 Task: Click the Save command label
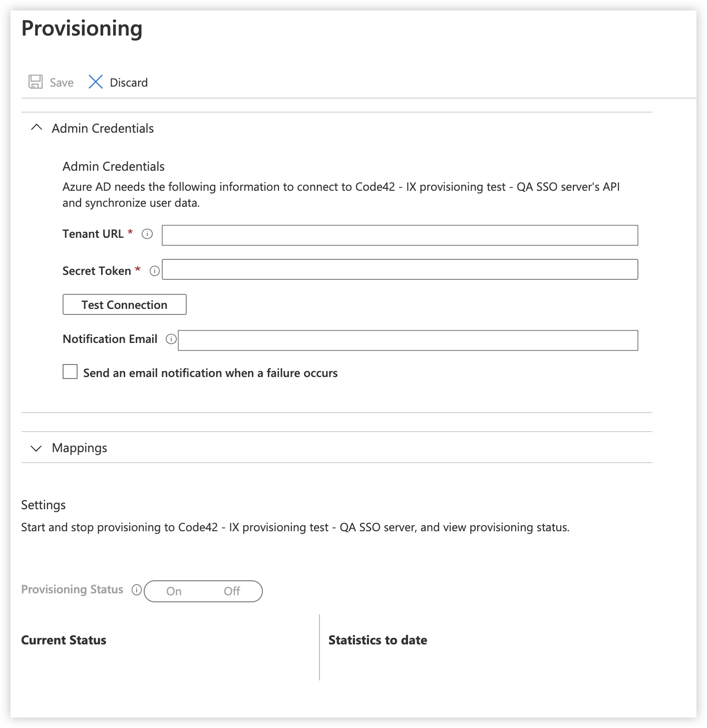[61, 82]
